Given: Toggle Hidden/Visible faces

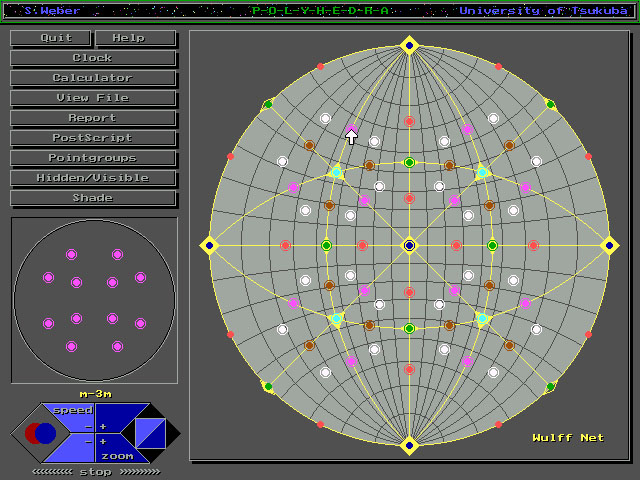Looking at the screenshot, I should pyautogui.click(x=93, y=178).
